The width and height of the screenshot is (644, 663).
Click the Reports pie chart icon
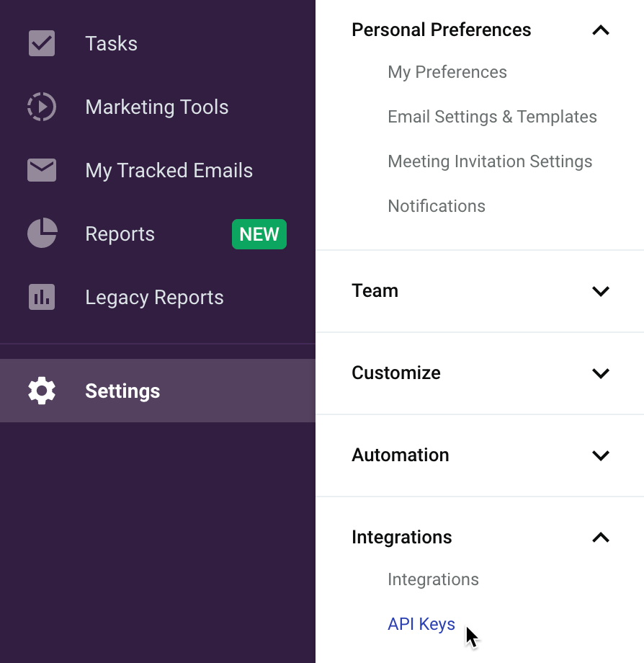coord(42,233)
